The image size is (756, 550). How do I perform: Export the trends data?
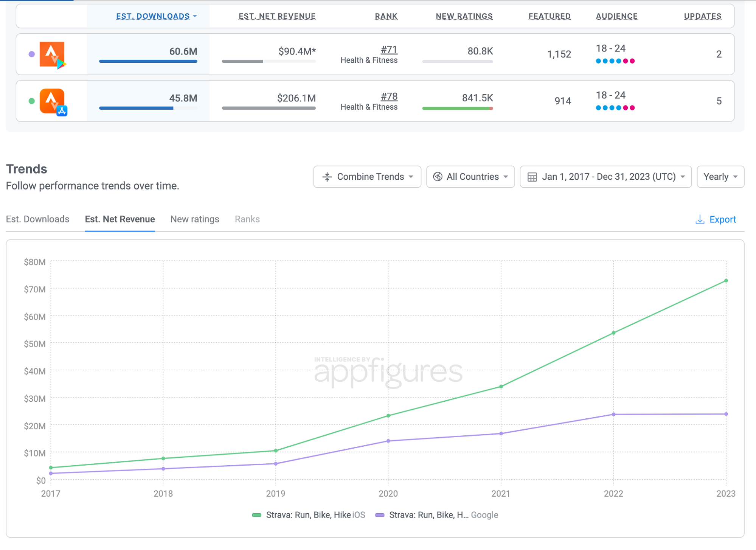pos(716,220)
